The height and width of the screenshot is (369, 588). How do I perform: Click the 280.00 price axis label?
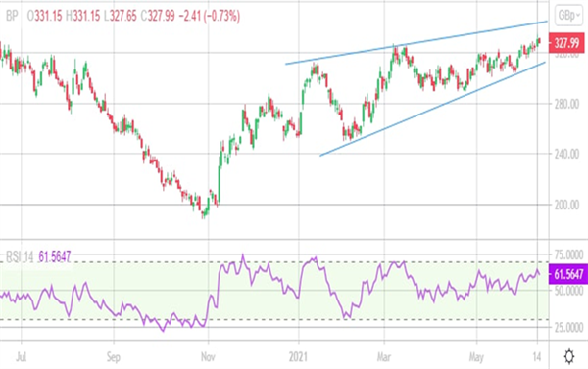[566, 104]
